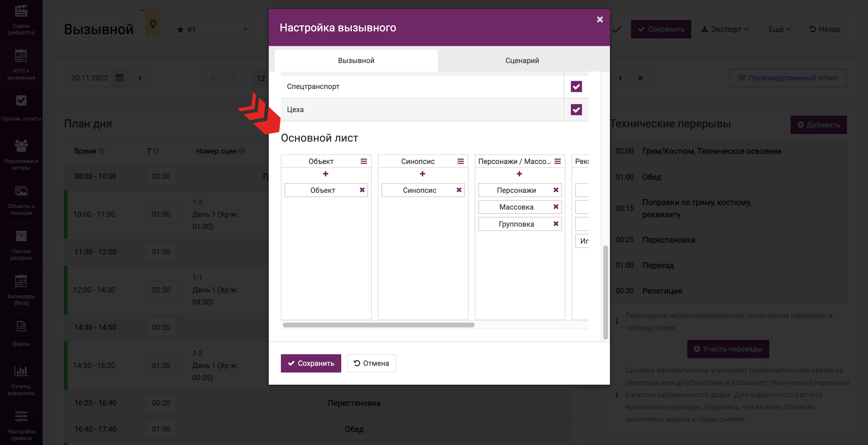This screenshot has width=868, height=445.
Task: Uncheck the Спецтранспорт checkbox
Action: pos(576,87)
